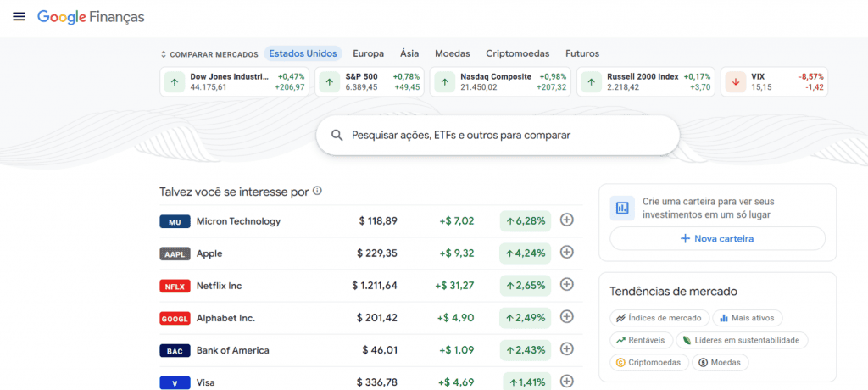868x390 pixels.
Task: Open the Futuros tab
Action: (x=581, y=53)
